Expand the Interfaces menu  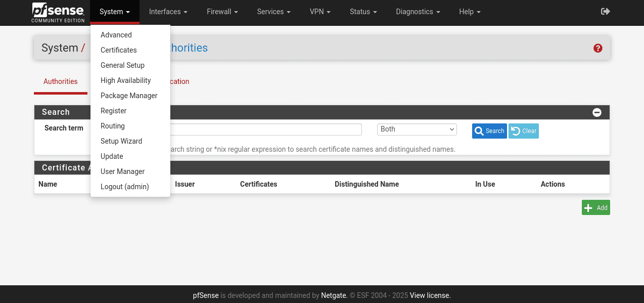pyautogui.click(x=168, y=12)
